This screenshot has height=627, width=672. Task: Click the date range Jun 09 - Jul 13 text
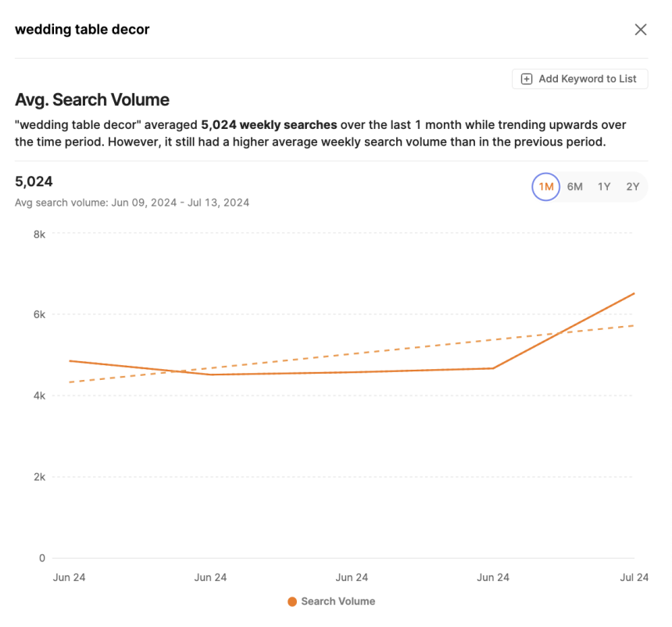[181, 202]
